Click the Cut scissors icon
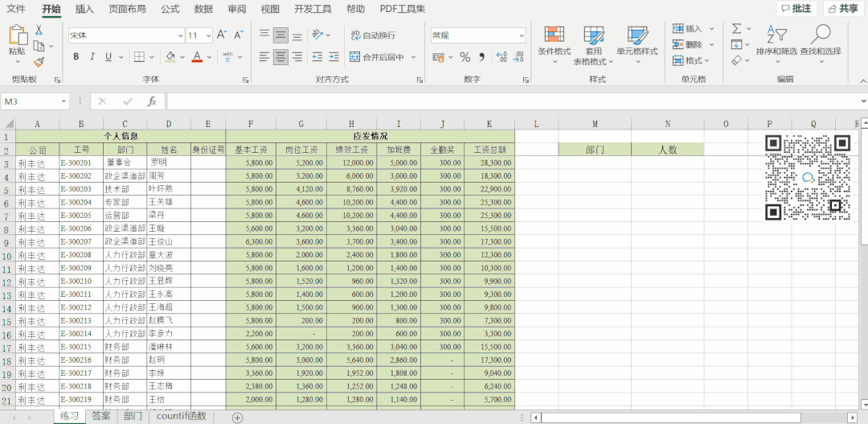Screen dimensions: 868x424 point(38,30)
